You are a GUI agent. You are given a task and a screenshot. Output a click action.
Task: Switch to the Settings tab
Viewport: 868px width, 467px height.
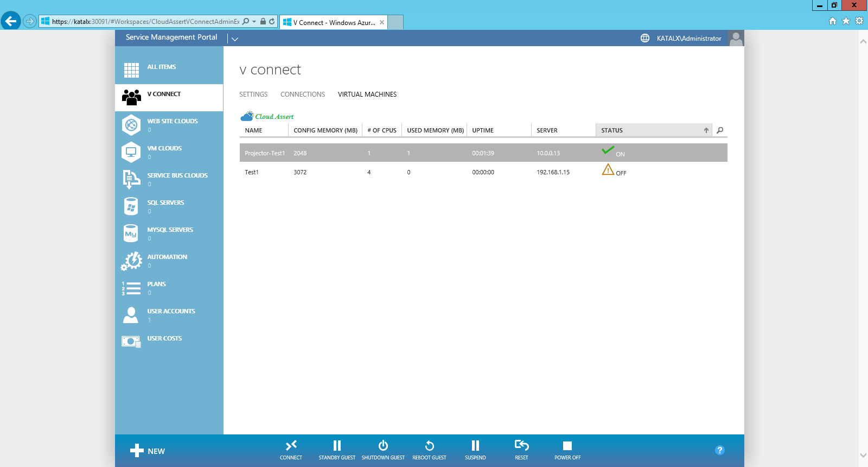(x=253, y=94)
